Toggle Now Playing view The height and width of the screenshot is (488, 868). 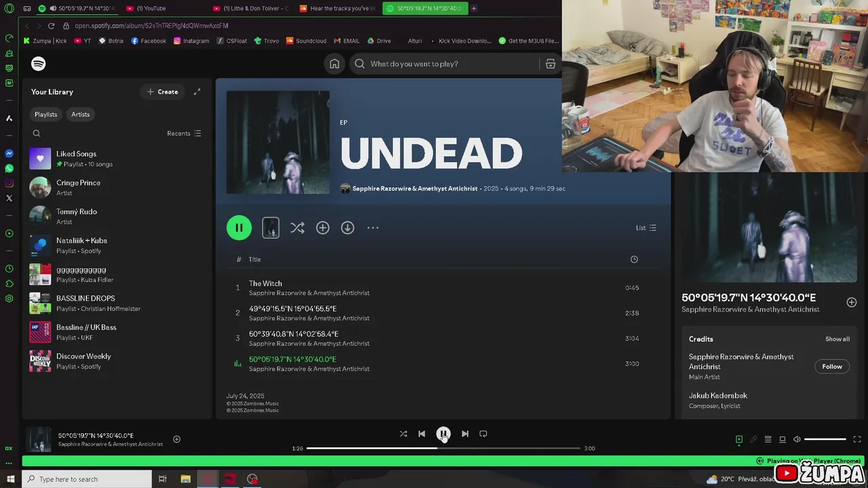pyautogui.click(x=739, y=439)
